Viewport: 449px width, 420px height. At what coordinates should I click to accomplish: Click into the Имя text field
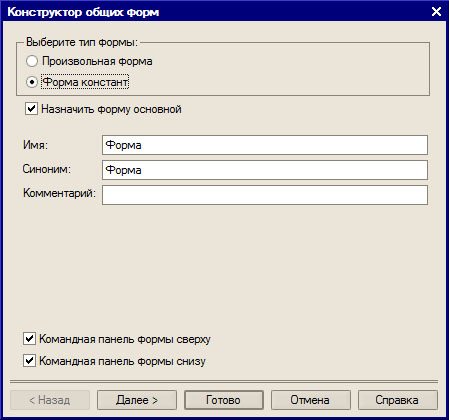point(265,145)
